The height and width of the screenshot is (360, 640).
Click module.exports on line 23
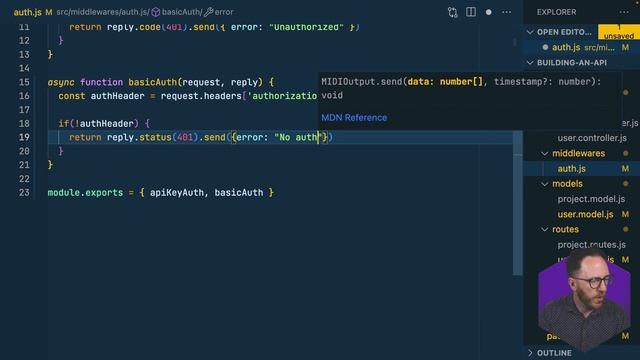tap(85, 192)
